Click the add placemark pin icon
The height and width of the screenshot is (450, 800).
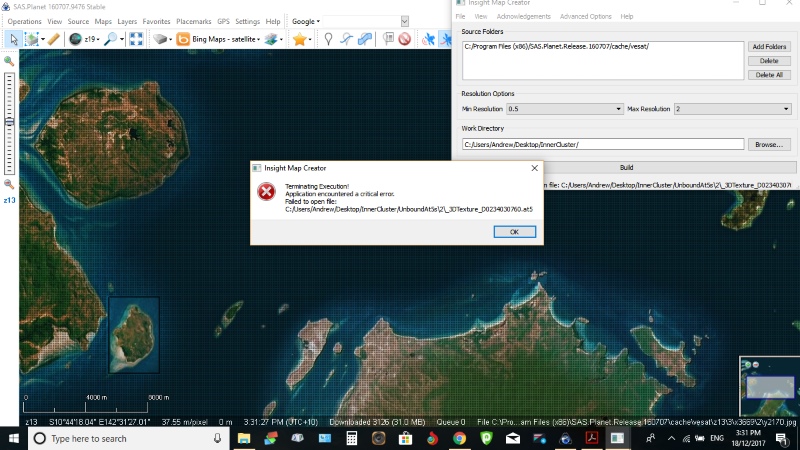[x=327, y=39]
